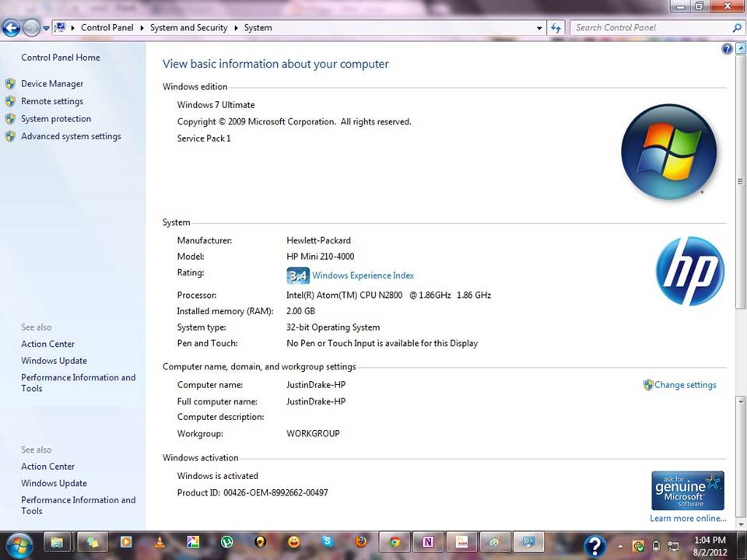Click the 3.4 rating badge
The image size is (747, 560).
coord(298,275)
